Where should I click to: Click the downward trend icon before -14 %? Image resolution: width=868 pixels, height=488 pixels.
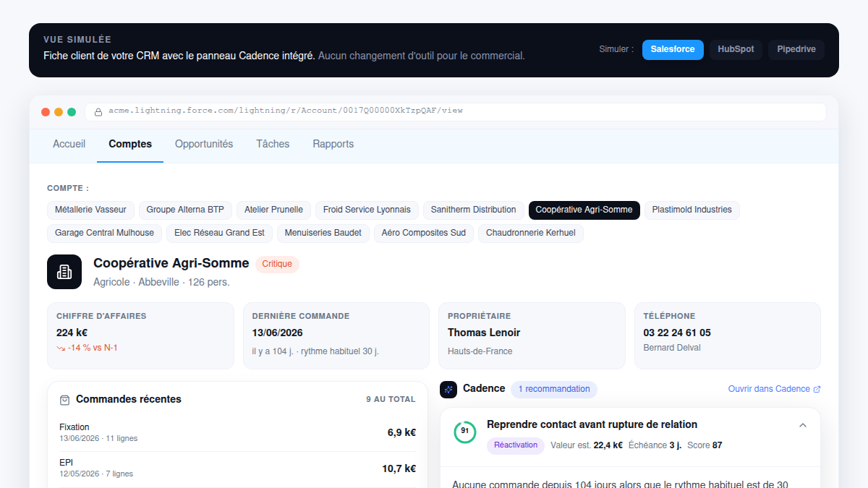pyautogui.click(x=61, y=348)
